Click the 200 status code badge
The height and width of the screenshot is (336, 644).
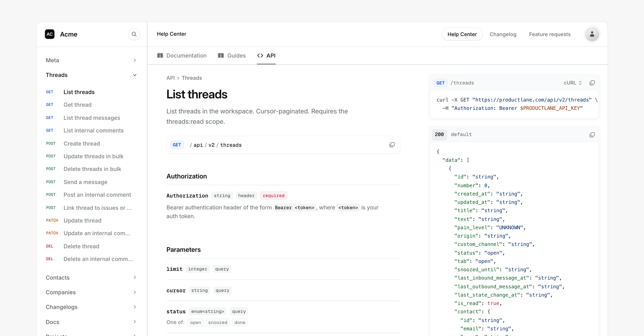pos(439,135)
